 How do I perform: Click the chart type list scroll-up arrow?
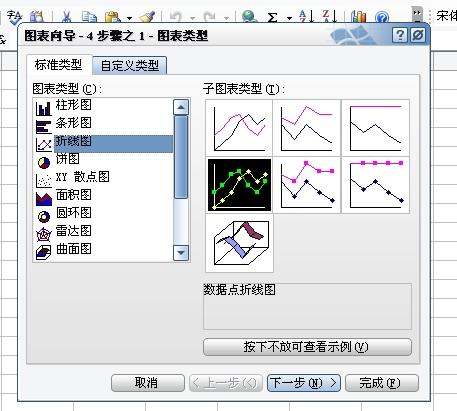point(181,107)
